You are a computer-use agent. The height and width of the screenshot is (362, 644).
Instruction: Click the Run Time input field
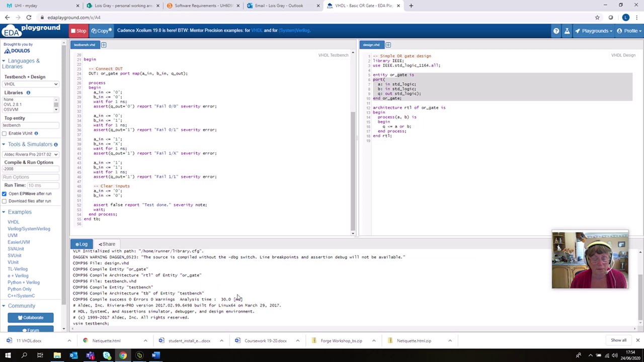click(x=43, y=186)
